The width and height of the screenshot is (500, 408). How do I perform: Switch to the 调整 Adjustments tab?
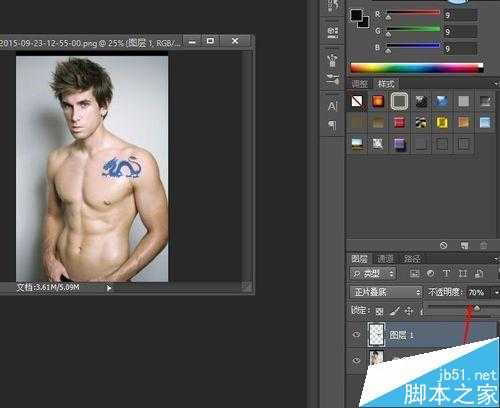(x=360, y=84)
